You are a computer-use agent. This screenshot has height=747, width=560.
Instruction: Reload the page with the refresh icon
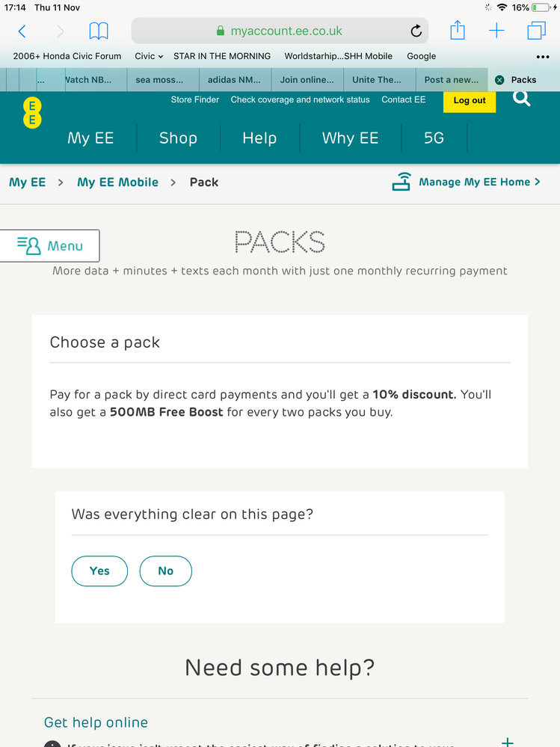coord(416,31)
